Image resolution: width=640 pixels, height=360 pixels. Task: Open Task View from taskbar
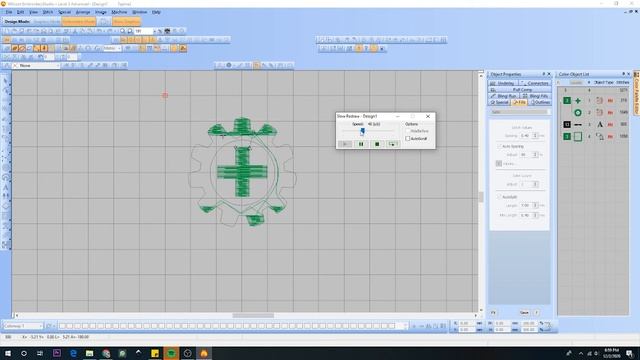[x=40, y=353]
